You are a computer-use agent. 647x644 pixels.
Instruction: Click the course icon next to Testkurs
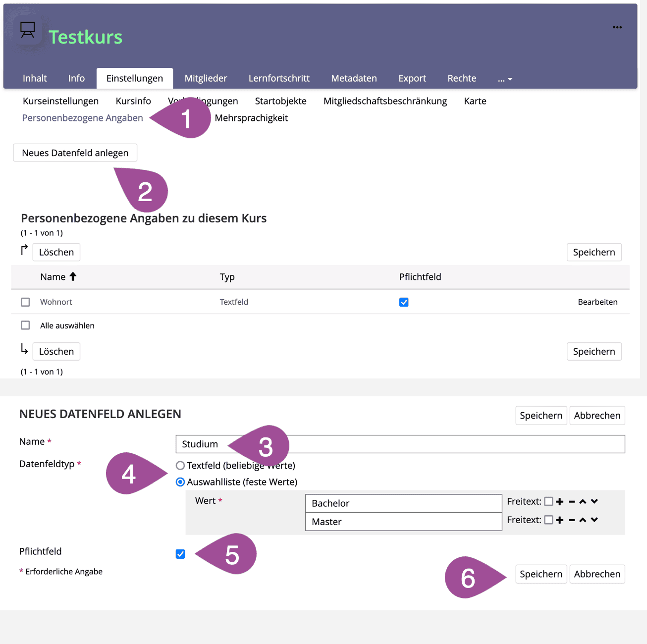pyautogui.click(x=28, y=30)
